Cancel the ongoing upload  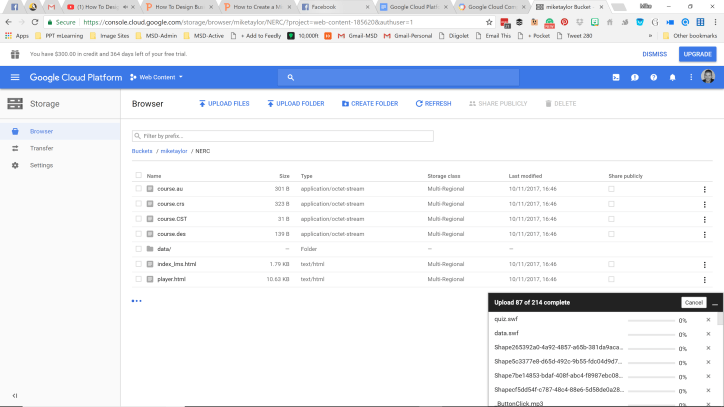[x=693, y=302]
